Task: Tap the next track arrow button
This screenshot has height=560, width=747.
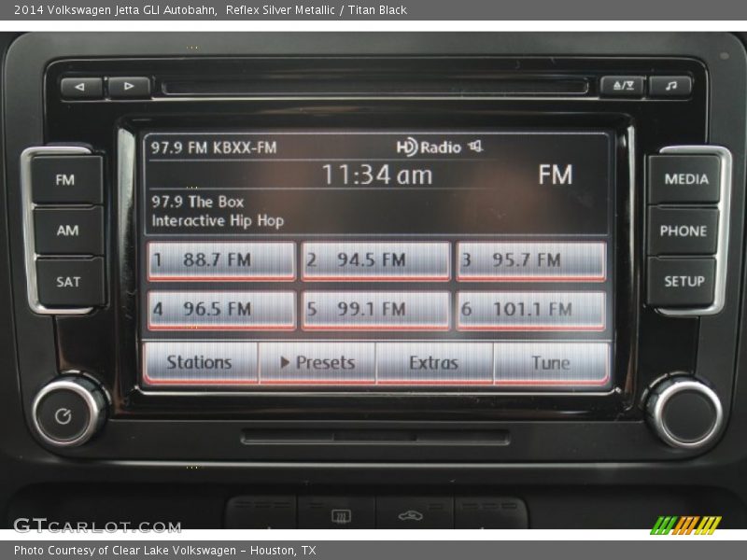Action: pyautogui.click(x=129, y=87)
